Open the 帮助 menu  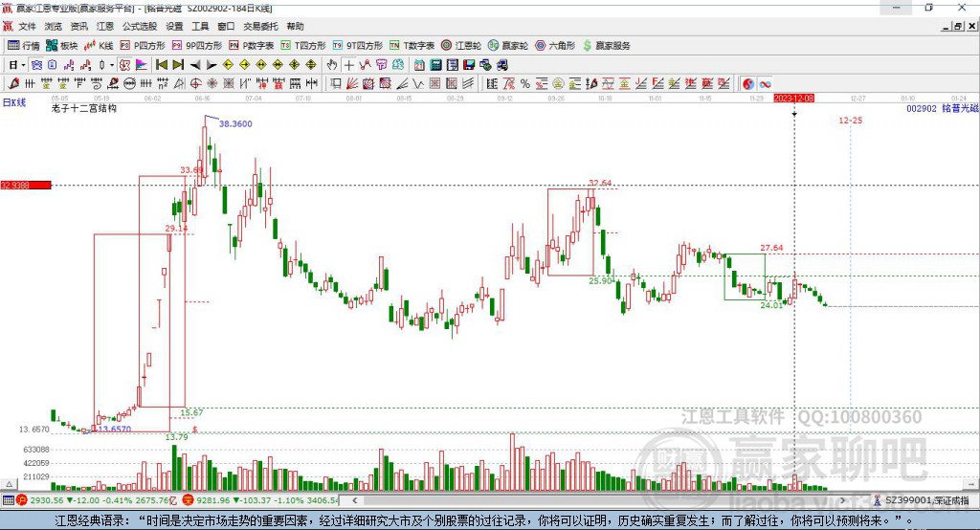tap(295, 26)
